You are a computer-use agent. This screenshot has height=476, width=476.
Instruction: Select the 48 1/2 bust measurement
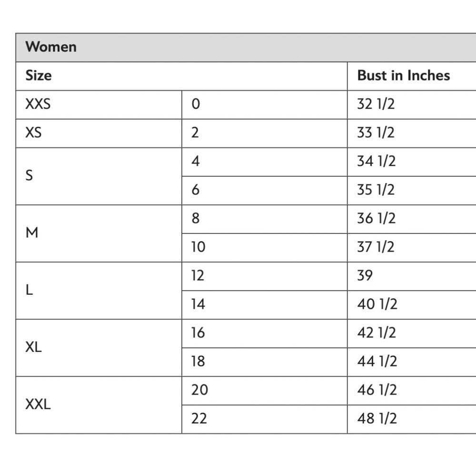[x=377, y=419]
